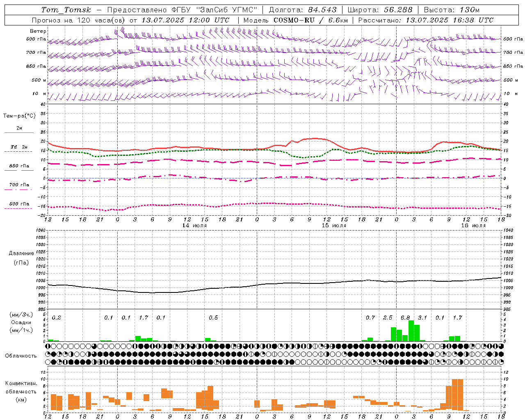Click the Td 2м legend entry

point(19,147)
